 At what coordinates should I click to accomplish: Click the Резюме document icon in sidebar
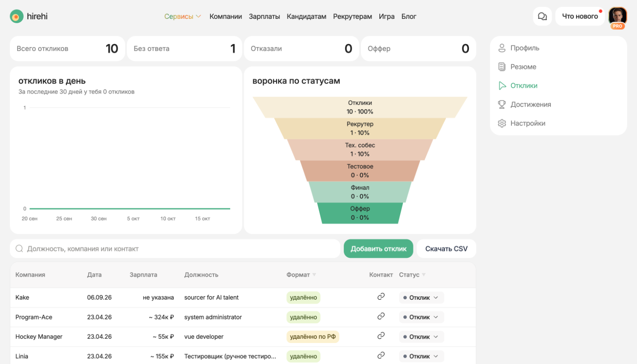502,67
